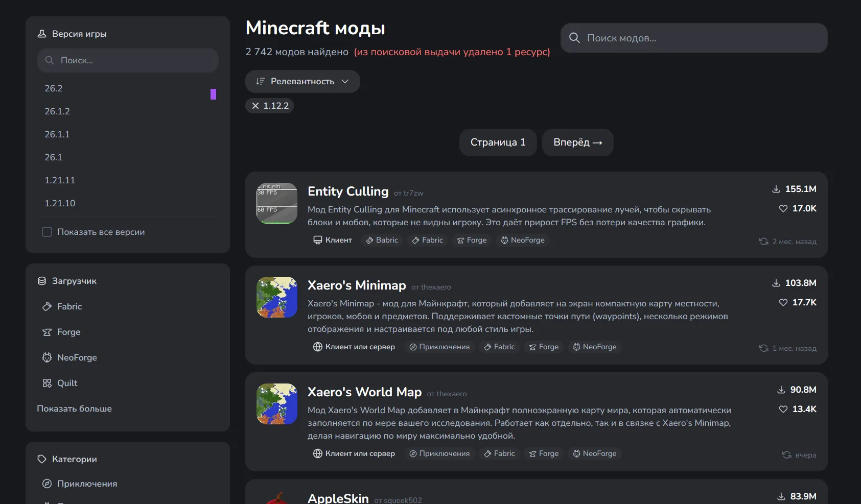Click the NeoForge tag on Entity Culling
The image size is (861, 504).
(523, 240)
